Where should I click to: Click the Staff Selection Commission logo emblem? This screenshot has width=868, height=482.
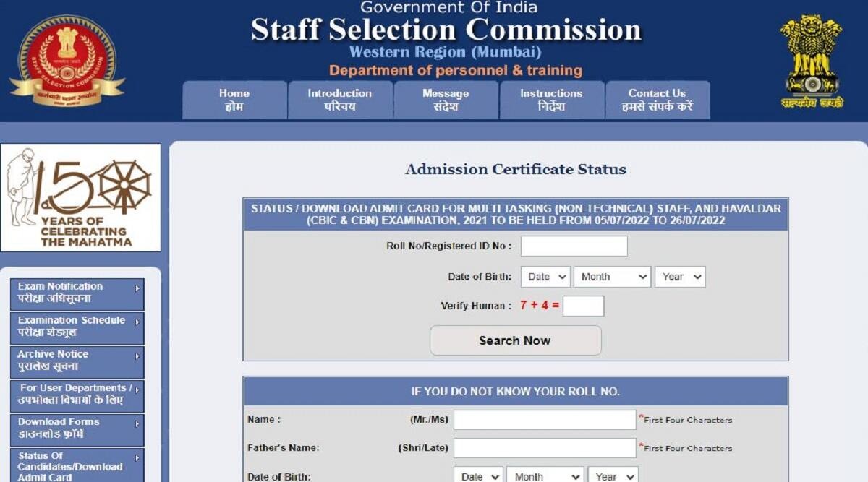[67, 60]
